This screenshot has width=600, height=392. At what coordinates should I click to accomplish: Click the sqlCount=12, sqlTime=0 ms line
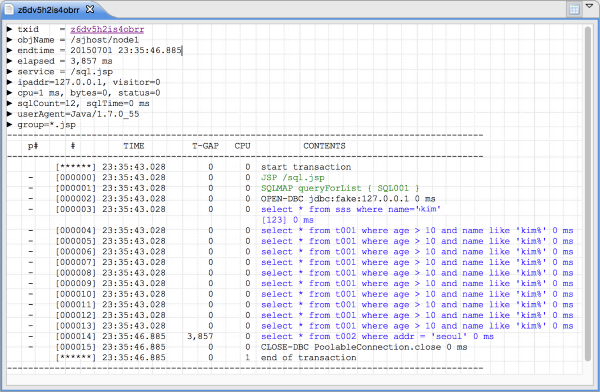[83, 103]
